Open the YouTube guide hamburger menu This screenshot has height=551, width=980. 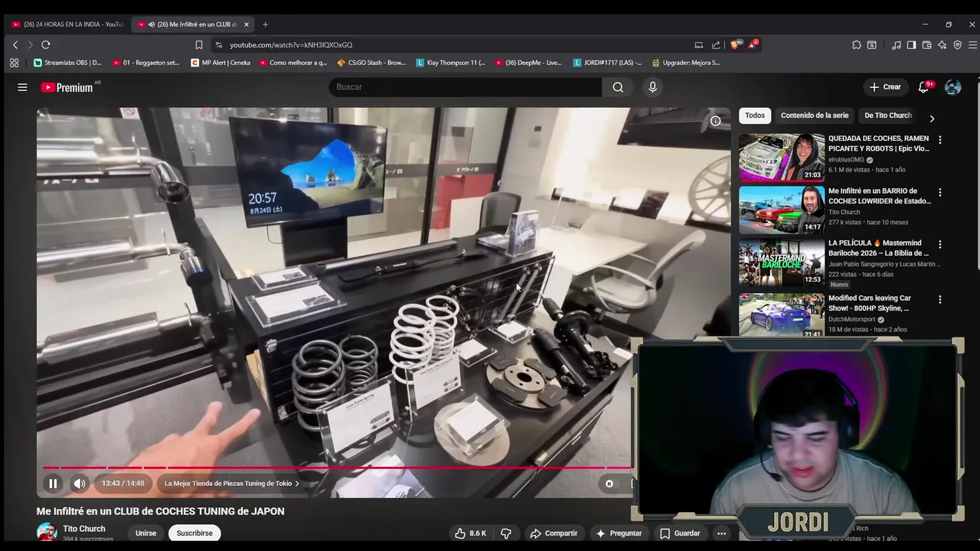tap(22, 87)
